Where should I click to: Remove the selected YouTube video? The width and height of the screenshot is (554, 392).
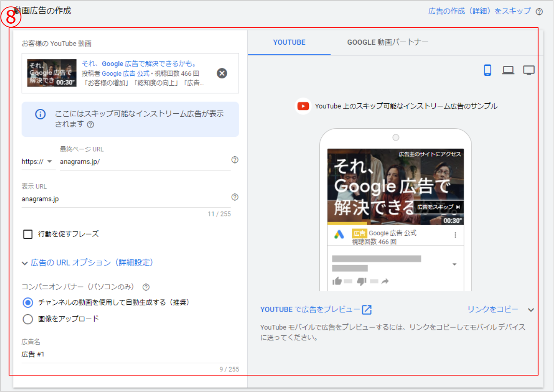pyautogui.click(x=222, y=73)
